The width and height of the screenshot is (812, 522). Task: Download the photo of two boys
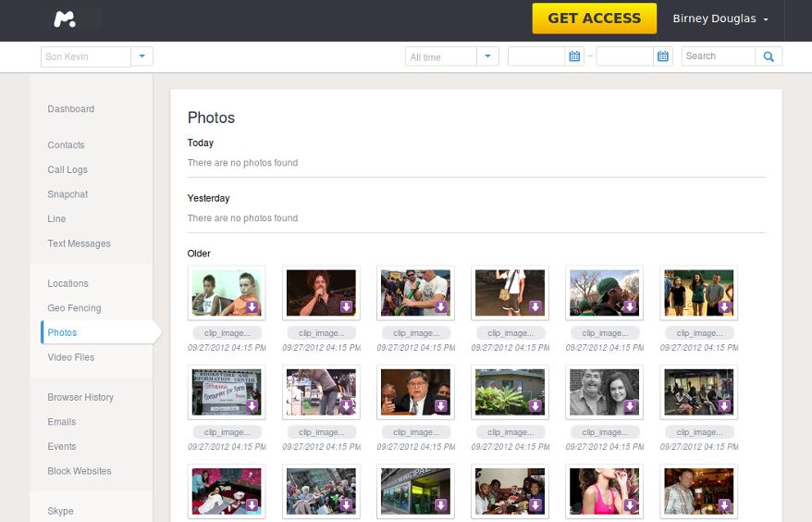[252, 307]
